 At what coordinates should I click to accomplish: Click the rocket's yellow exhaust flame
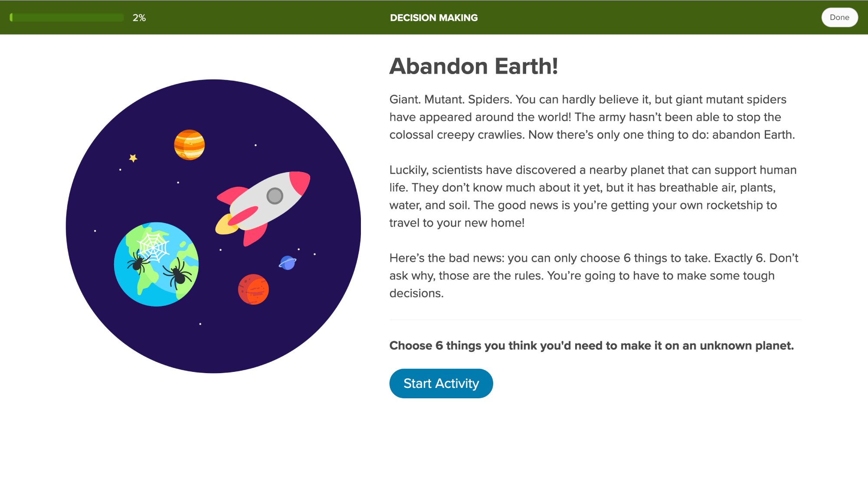pos(224,225)
